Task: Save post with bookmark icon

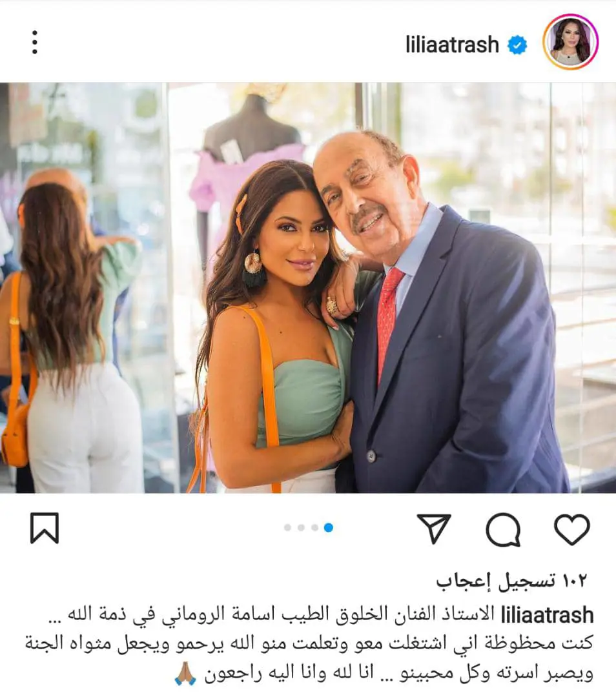Action: click(x=45, y=528)
